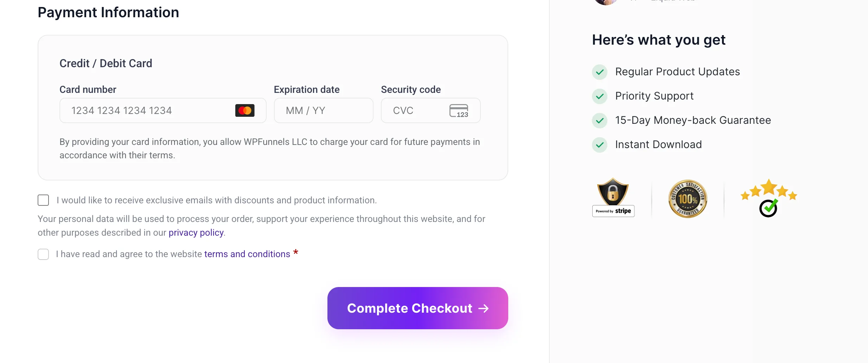Click the avatar photo at top right
The height and width of the screenshot is (363, 868).
point(606,2)
